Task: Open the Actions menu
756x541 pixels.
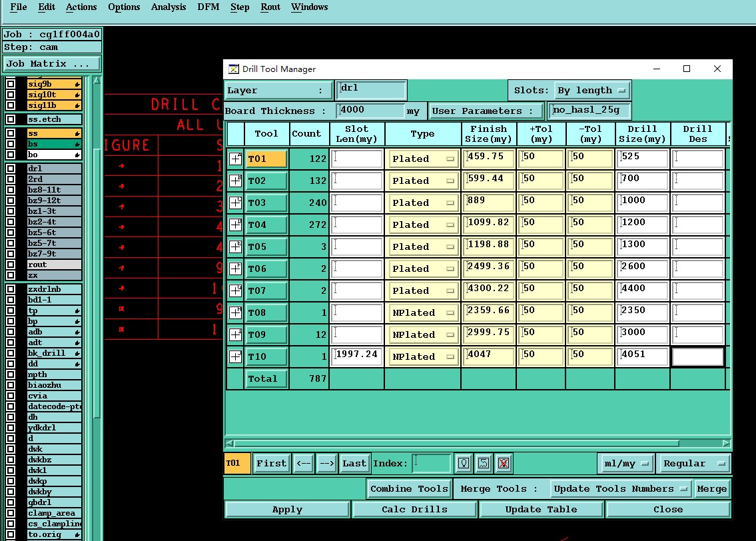Action: click(81, 7)
